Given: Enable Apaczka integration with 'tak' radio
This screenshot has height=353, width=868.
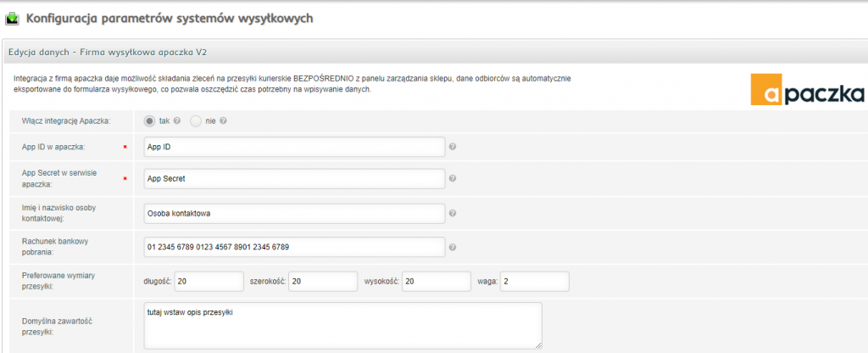Looking at the screenshot, I should tap(150, 120).
